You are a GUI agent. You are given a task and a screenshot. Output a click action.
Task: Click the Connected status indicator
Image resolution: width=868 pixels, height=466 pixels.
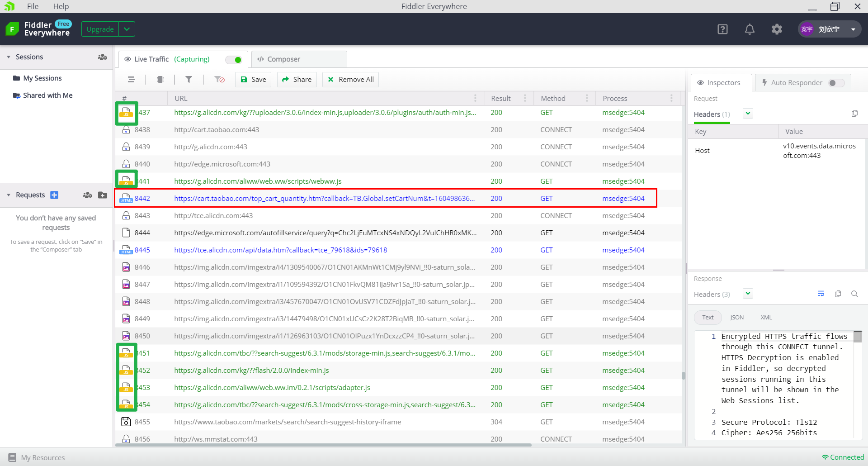pos(843,457)
